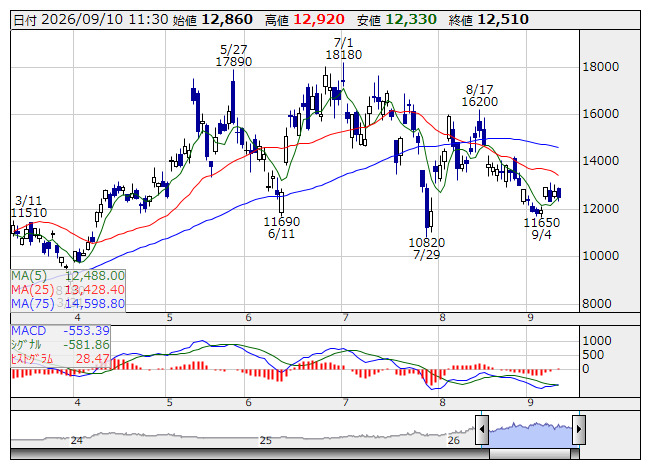Click the 始値 12,860 opening price
The width and height of the screenshot is (653, 470).
(213, 20)
